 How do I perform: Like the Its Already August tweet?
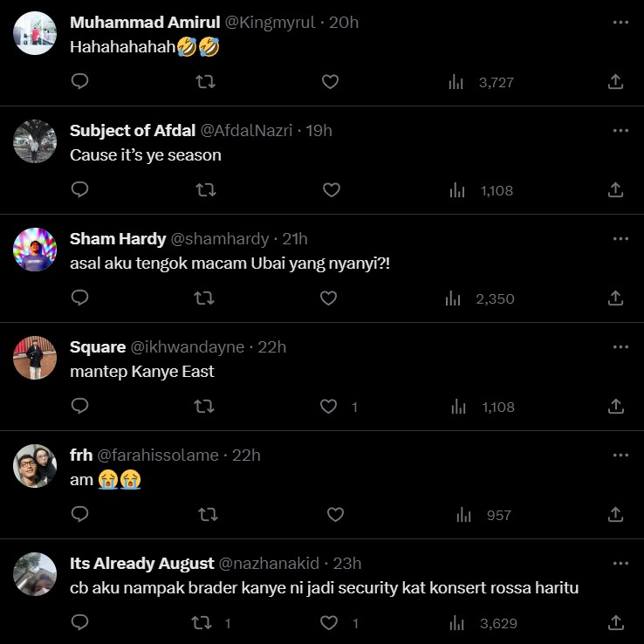click(330, 623)
